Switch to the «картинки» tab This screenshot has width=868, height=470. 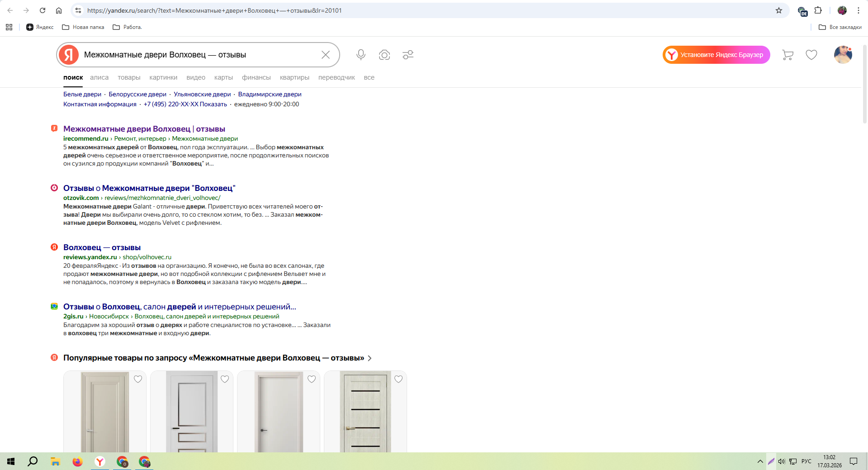click(x=163, y=77)
